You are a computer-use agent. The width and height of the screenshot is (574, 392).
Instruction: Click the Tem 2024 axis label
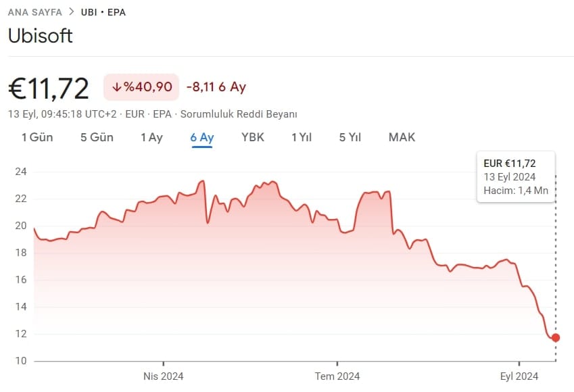pos(337,376)
